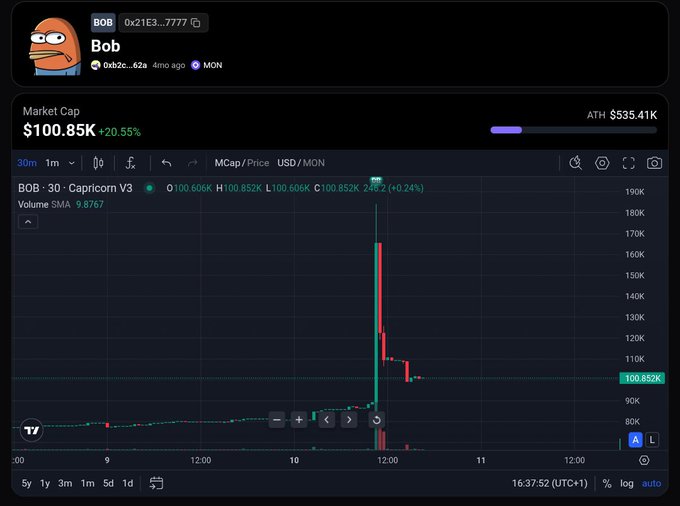This screenshot has width=680, height=506.
Task: Switch denomination to USD
Action: pos(286,163)
